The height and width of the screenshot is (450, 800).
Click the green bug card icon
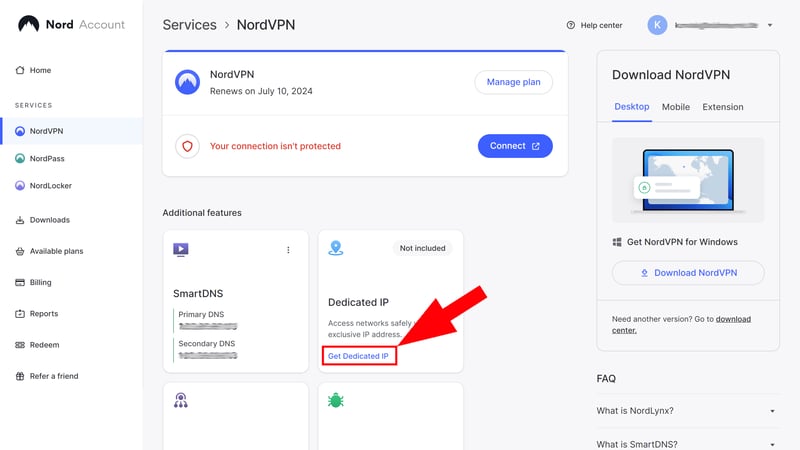tap(336, 401)
